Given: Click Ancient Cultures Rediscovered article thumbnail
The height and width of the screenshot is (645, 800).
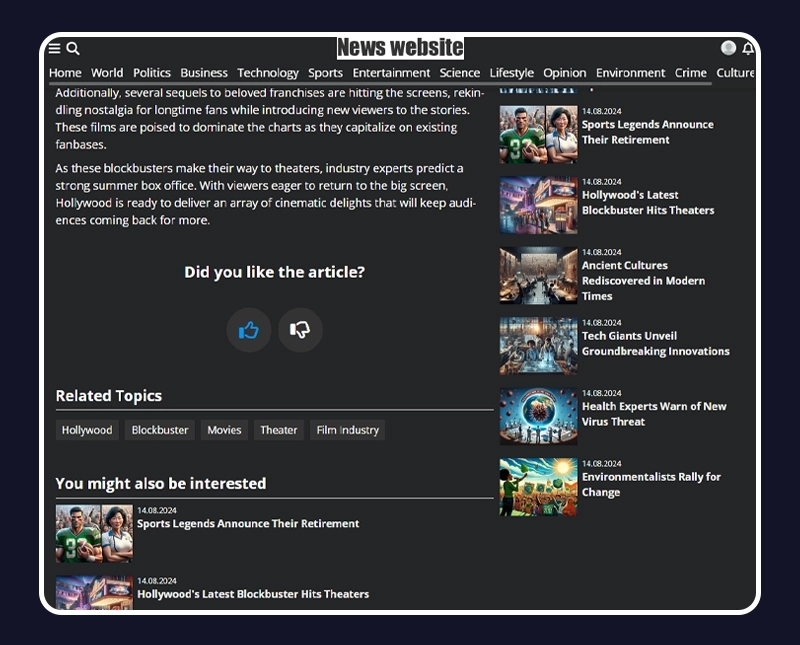Looking at the screenshot, I should coord(538,276).
